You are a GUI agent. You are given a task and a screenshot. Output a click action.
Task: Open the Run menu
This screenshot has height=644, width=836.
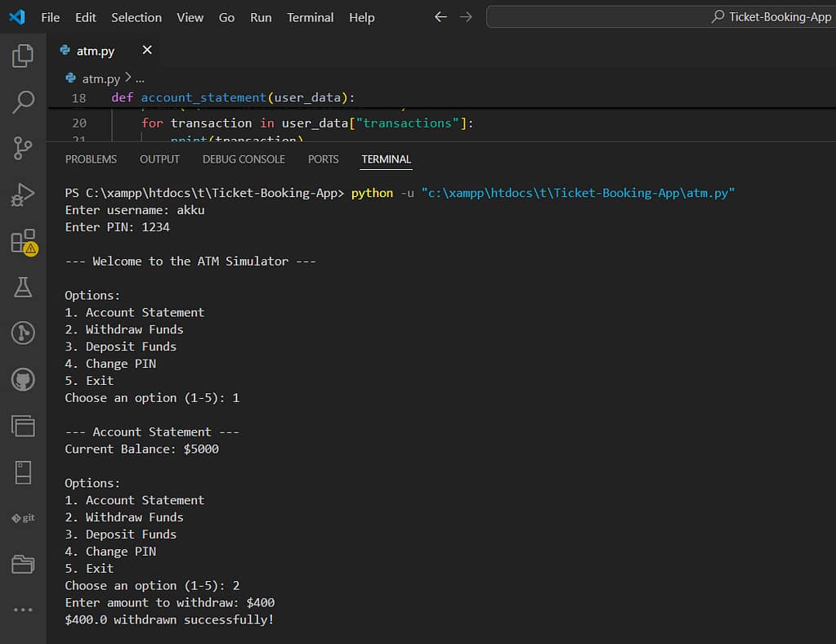click(261, 16)
